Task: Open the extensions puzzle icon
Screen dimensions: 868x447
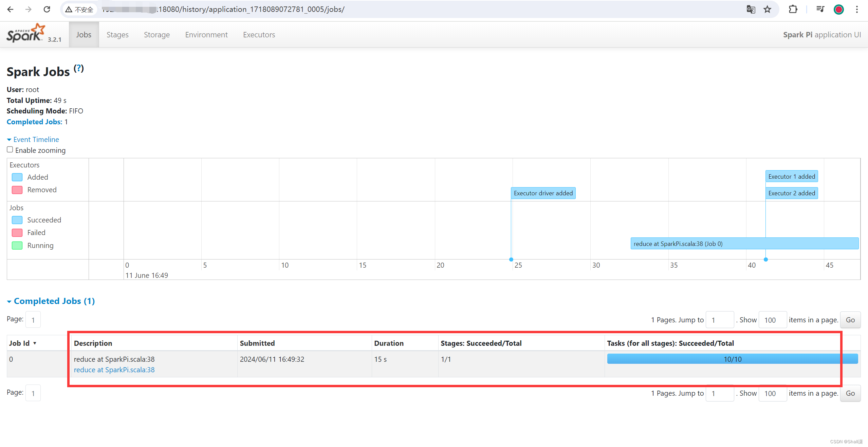Action: [793, 10]
